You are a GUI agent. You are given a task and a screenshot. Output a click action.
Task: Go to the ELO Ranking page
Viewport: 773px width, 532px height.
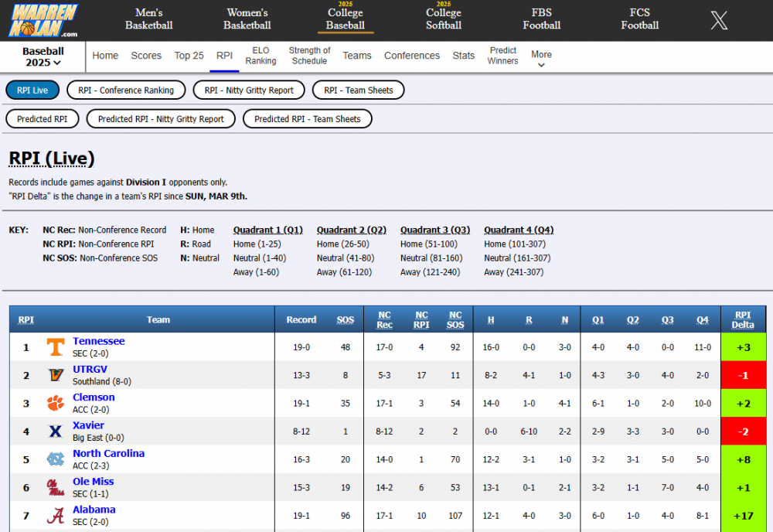261,56
